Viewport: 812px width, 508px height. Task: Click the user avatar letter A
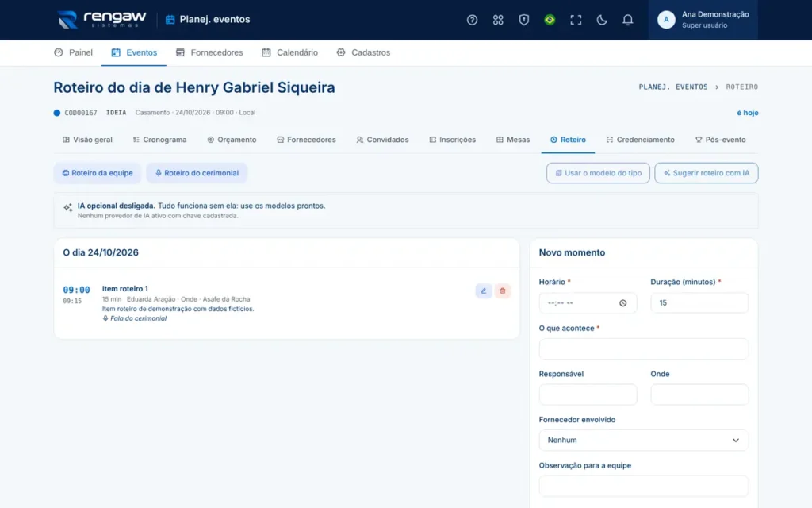666,20
